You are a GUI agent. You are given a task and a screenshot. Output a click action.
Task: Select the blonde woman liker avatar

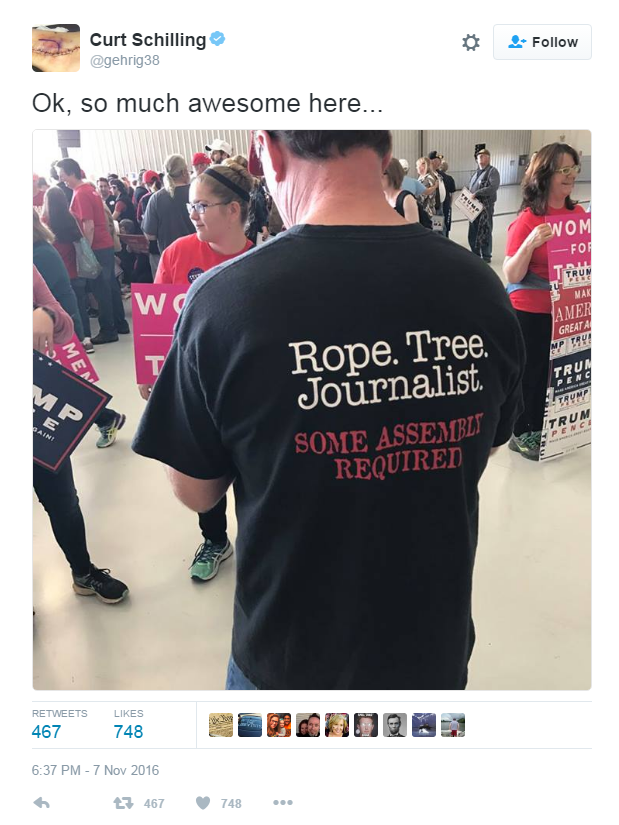(336, 725)
